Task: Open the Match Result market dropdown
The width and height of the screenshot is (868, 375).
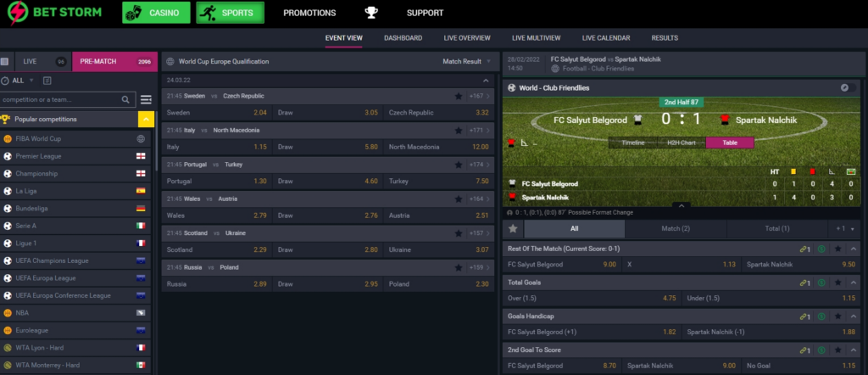Action: tap(467, 61)
